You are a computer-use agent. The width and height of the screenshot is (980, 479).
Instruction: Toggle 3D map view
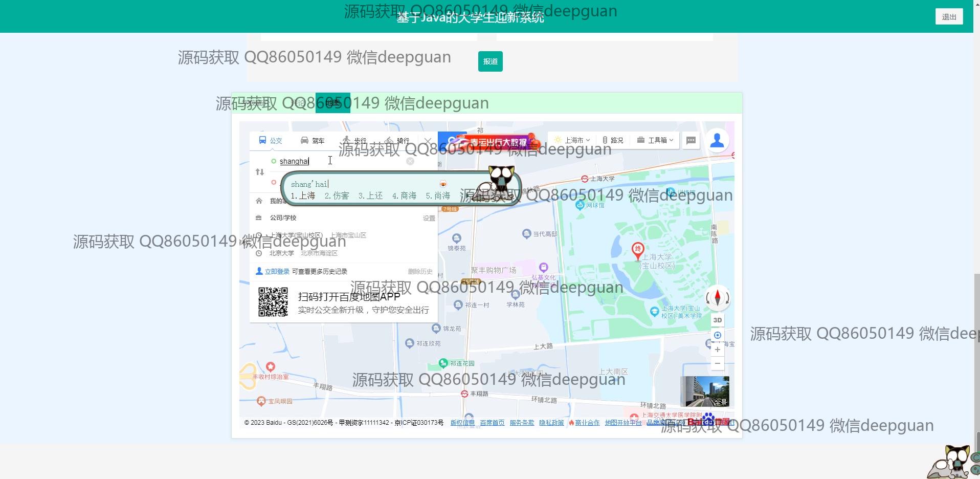(718, 320)
